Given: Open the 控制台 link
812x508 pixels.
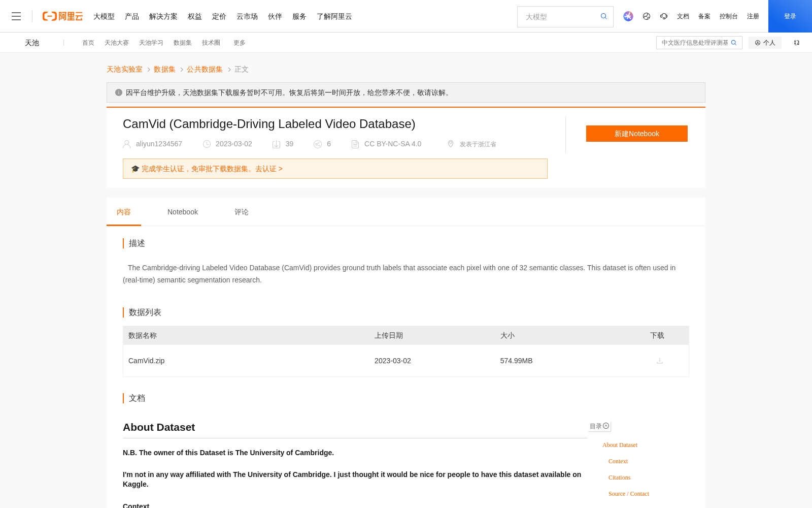Looking at the screenshot, I should (x=729, y=16).
